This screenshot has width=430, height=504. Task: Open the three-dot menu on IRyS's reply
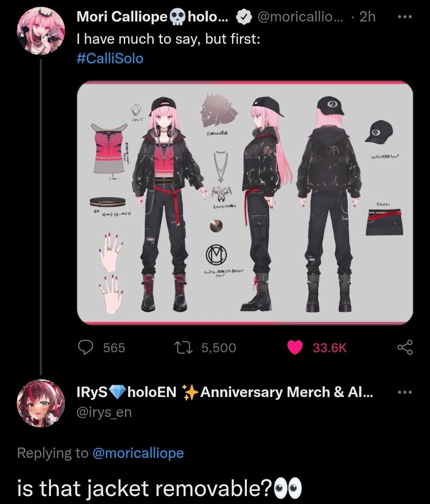[406, 392]
